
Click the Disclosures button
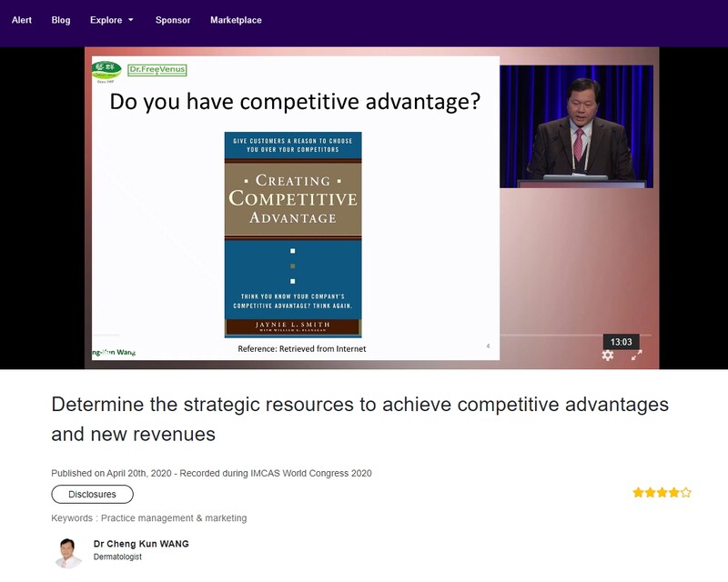point(93,495)
